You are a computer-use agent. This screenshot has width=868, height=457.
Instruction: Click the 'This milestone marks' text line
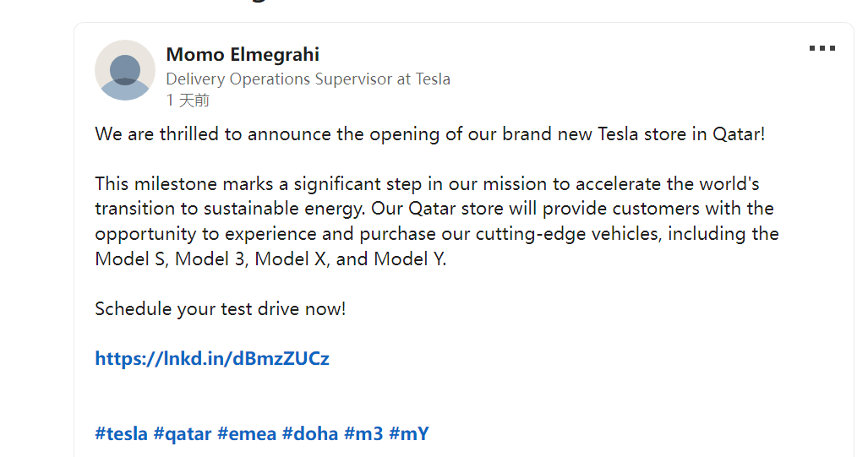(x=427, y=184)
